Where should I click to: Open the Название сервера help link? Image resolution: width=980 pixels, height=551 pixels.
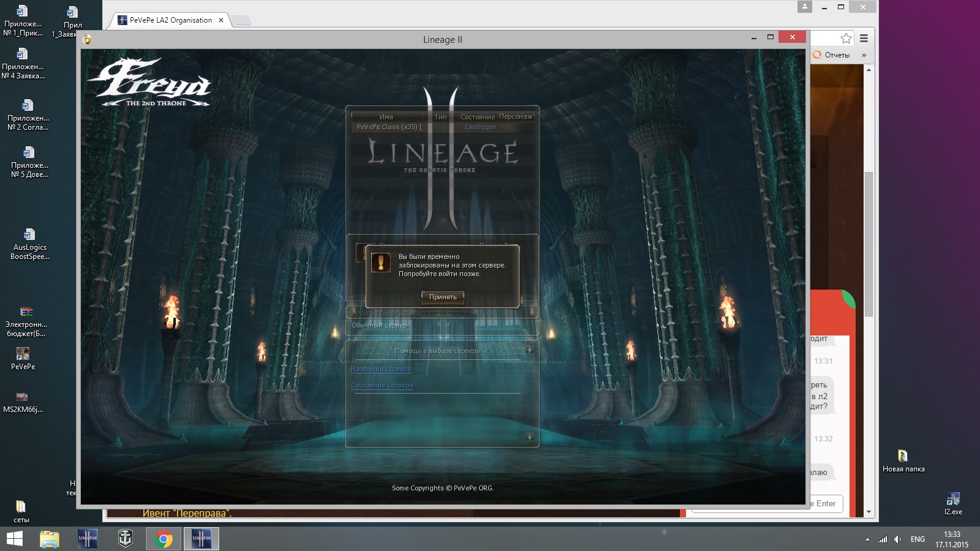coord(381,369)
